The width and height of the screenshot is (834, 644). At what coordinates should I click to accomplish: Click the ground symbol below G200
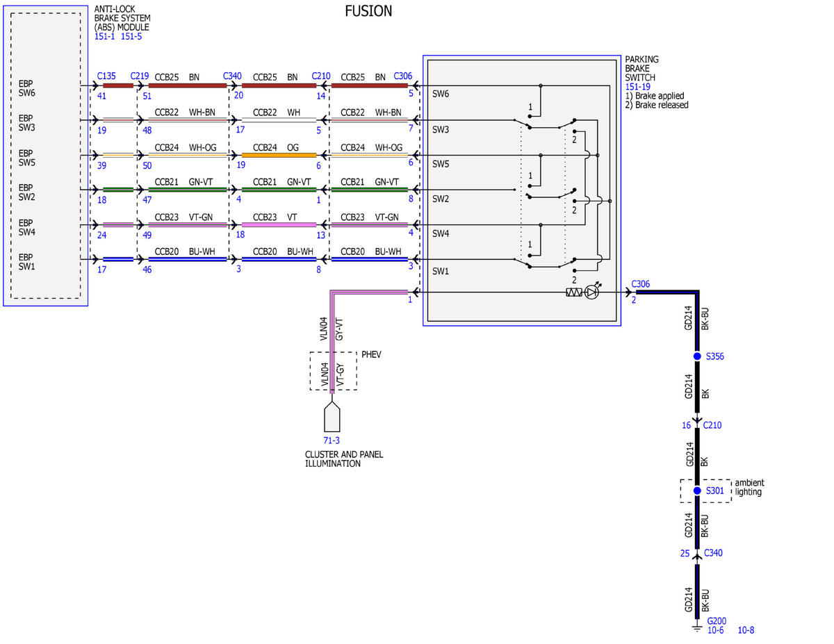coord(697,627)
